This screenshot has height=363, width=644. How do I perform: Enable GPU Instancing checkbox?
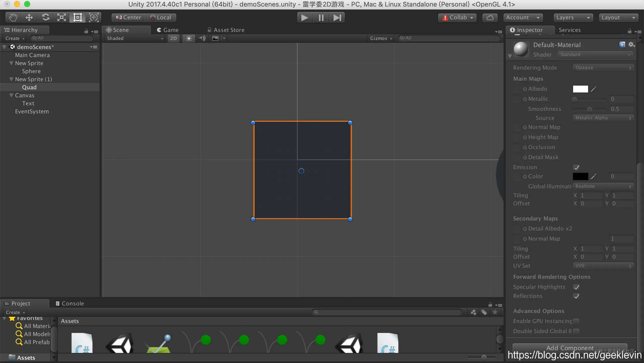(x=576, y=321)
